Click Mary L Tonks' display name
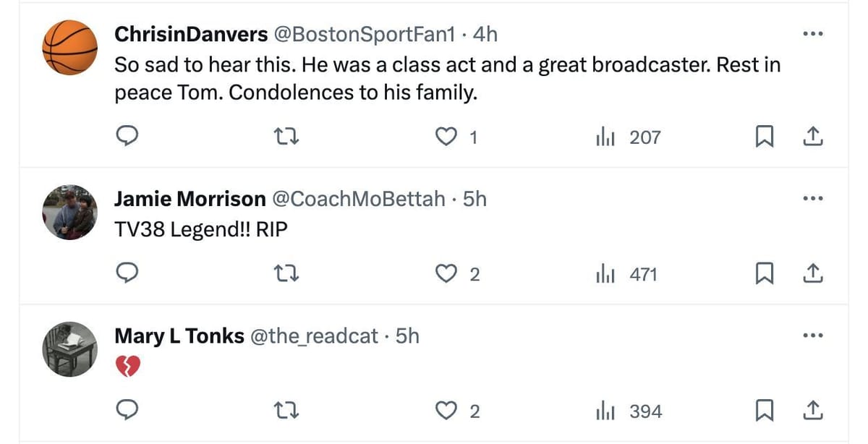This screenshot has height=444, width=868. (x=179, y=336)
